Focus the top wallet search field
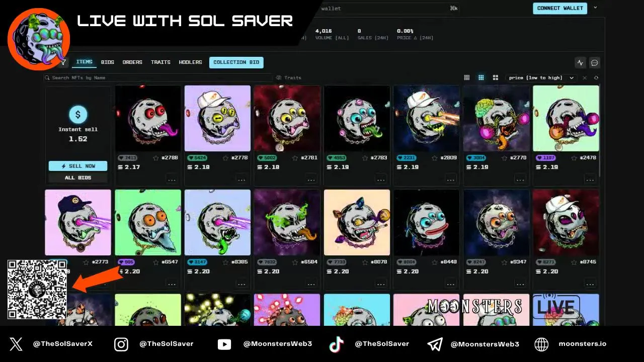The image size is (644, 362). point(388,8)
